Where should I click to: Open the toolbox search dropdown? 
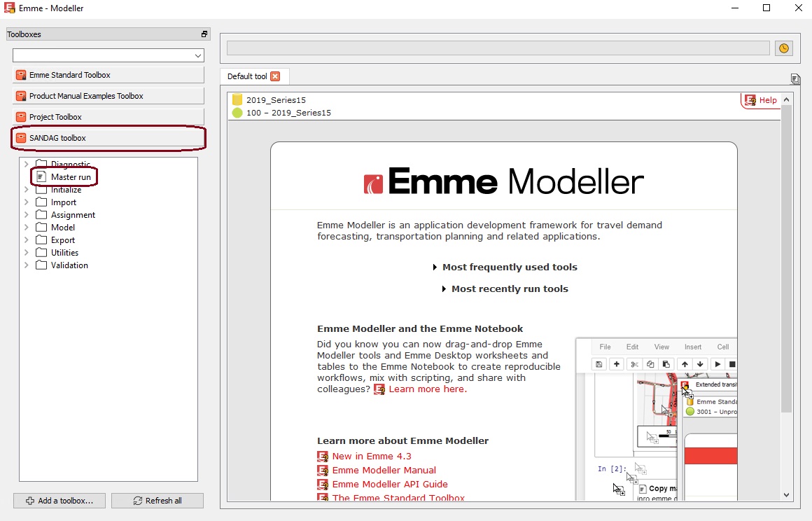[x=197, y=55]
